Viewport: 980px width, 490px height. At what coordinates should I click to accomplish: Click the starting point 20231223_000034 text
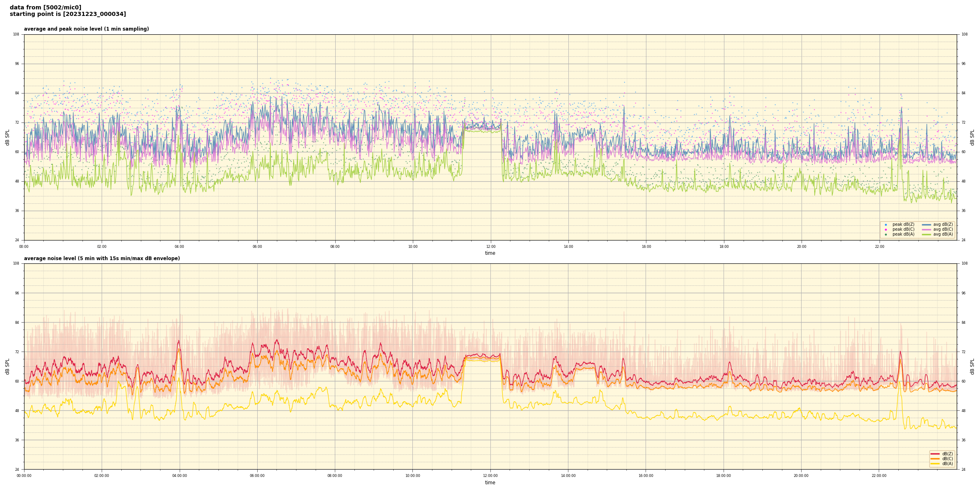point(68,14)
